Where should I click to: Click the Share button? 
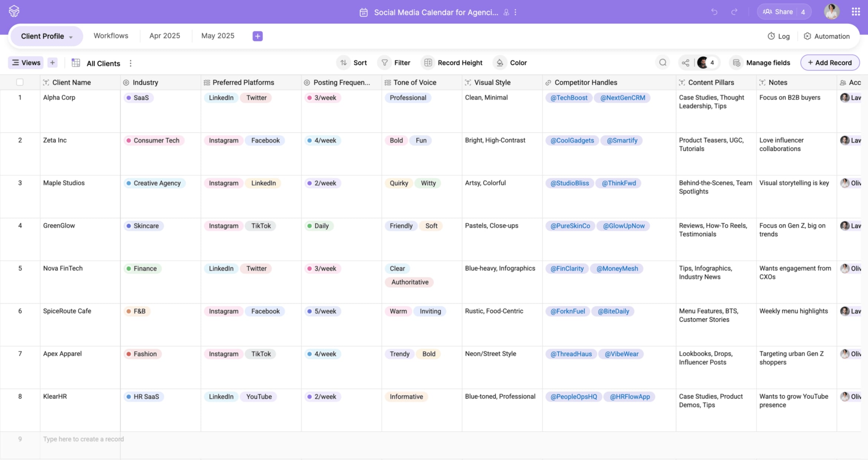(x=778, y=12)
